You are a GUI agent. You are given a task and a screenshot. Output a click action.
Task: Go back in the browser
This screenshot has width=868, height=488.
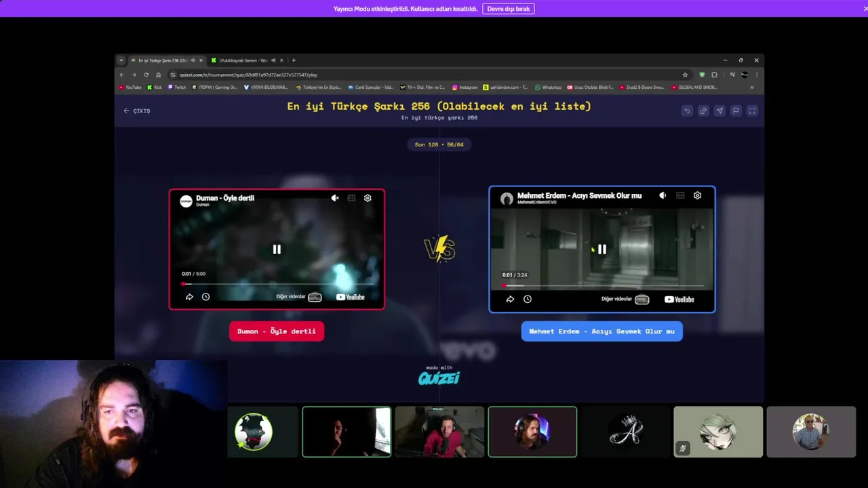122,75
